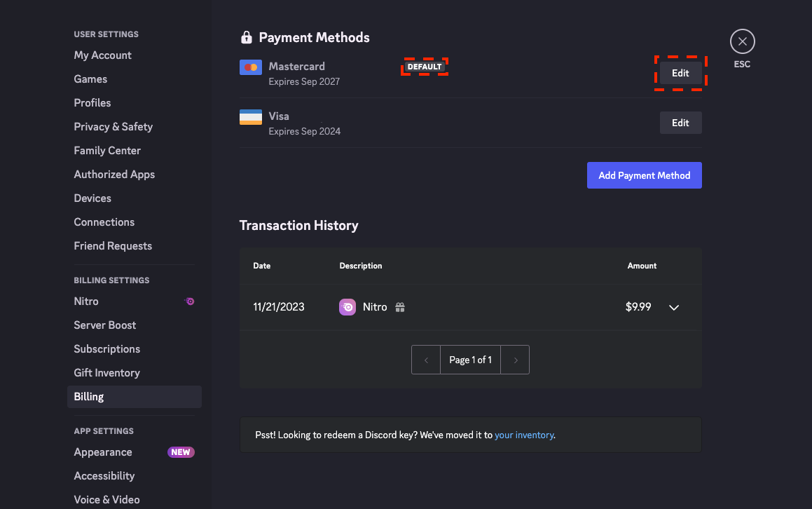Click the Mastercard card brand icon
The width and height of the screenshot is (812, 509).
(250, 67)
